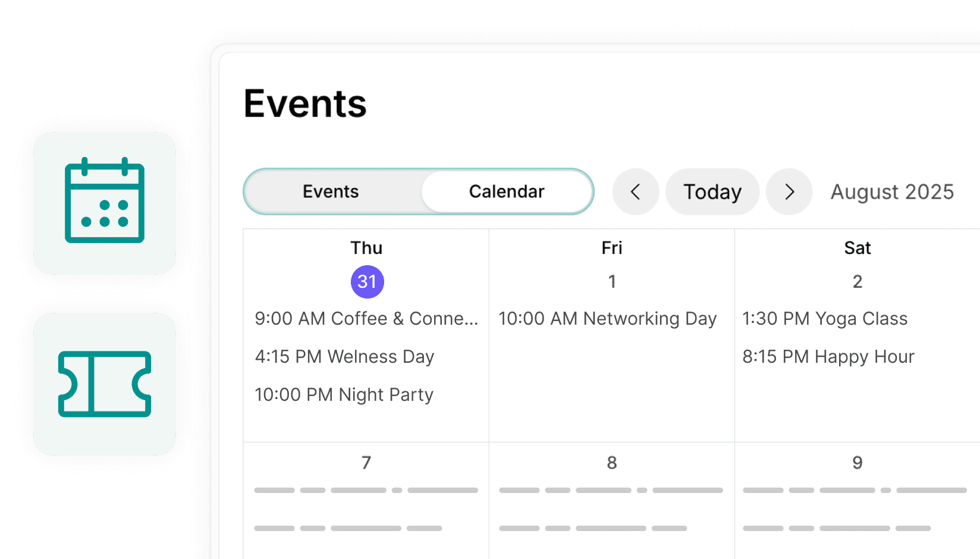
Task: Open the 10:00 PM Night Party event
Action: [344, 394]
